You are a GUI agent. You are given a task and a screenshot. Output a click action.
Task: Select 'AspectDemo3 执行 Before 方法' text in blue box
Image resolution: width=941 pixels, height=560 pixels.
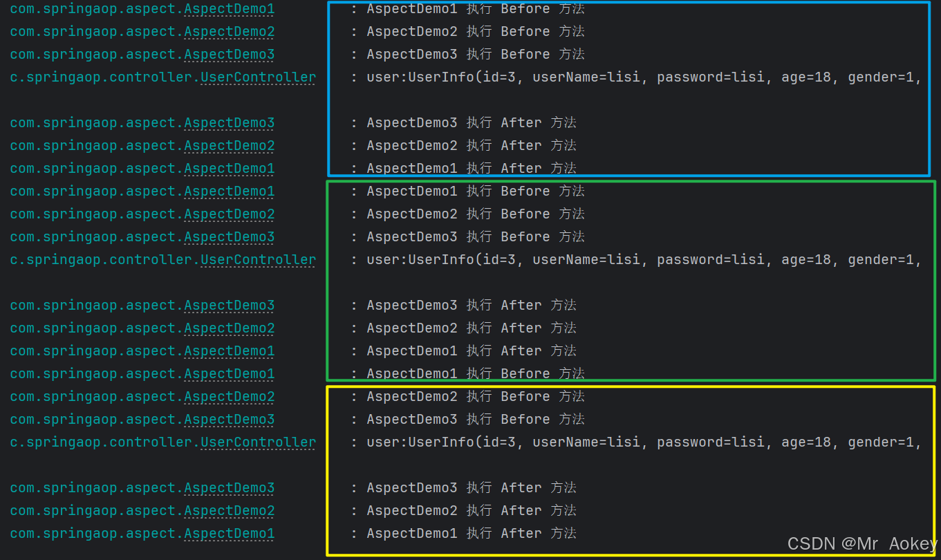476,54
